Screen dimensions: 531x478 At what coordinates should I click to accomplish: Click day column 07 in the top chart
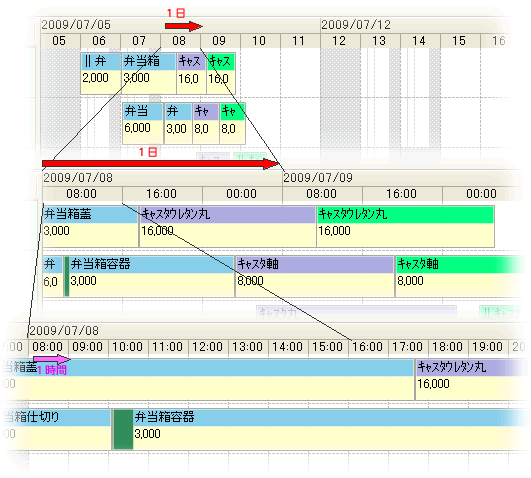[140, 41]
